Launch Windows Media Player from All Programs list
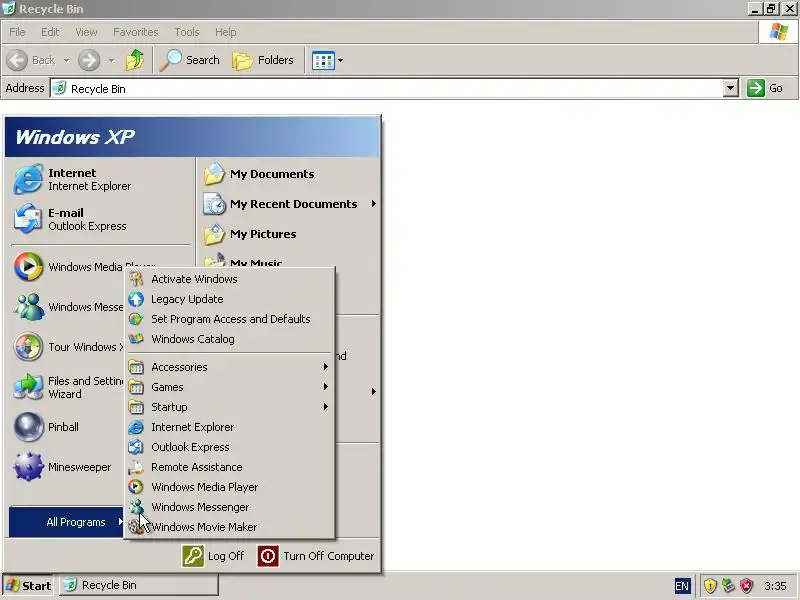The image size is (800, 600). tap(231, 487)
